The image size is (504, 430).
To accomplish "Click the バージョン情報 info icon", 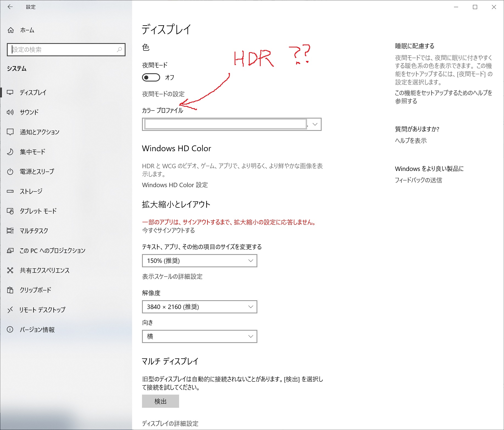I will click(10, 330).
